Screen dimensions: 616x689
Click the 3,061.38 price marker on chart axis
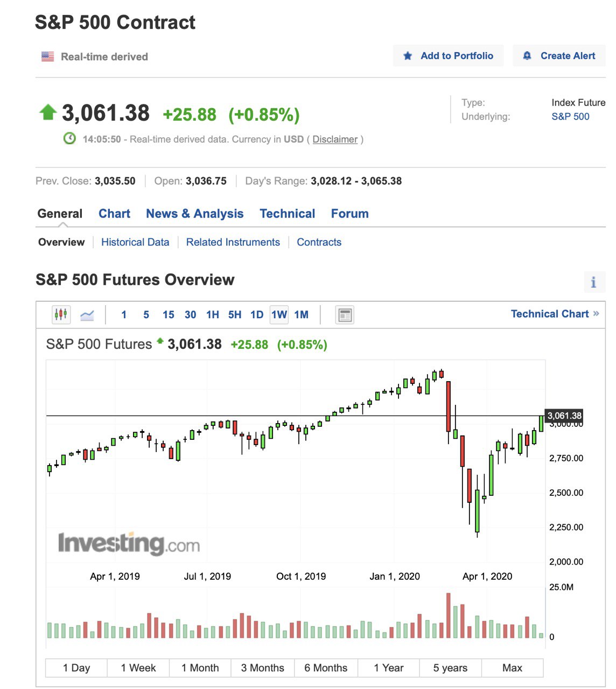click(x=564, y=416)
